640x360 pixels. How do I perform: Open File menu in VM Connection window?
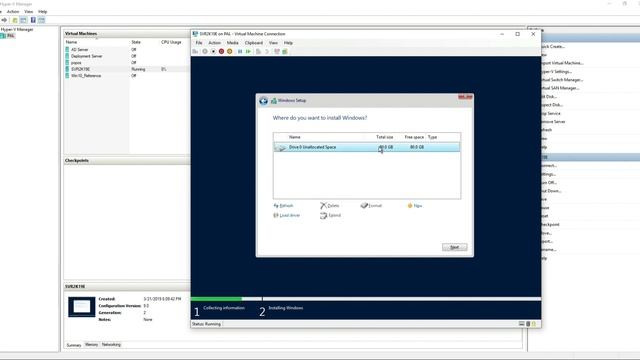click(x=199, y=43)
